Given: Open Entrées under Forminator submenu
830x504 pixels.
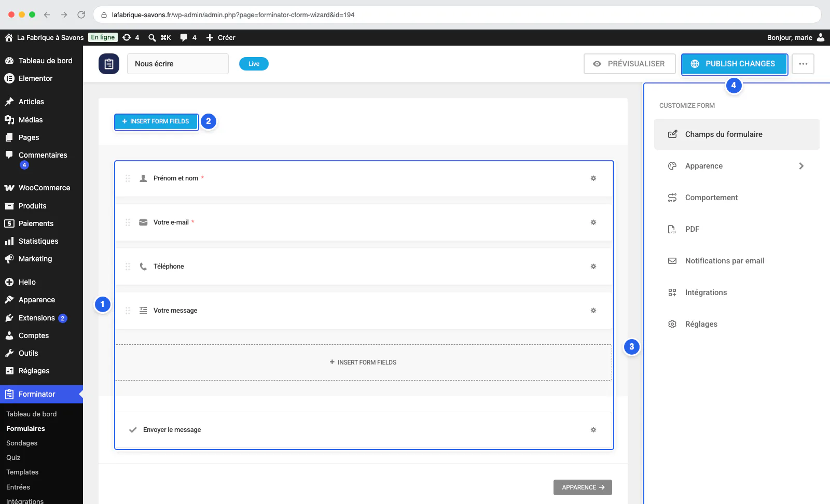Looking at the screenshot, I should (18, 487).
